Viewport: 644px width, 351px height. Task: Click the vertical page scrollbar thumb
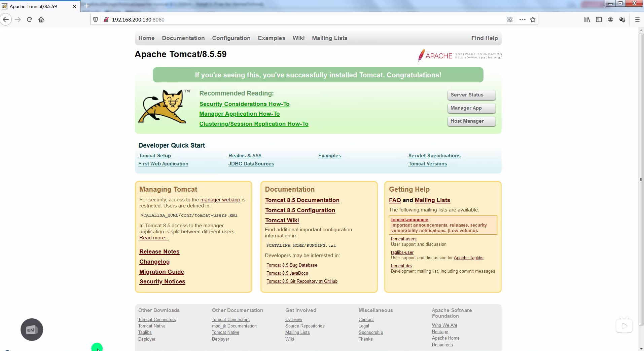pos(641,180)
